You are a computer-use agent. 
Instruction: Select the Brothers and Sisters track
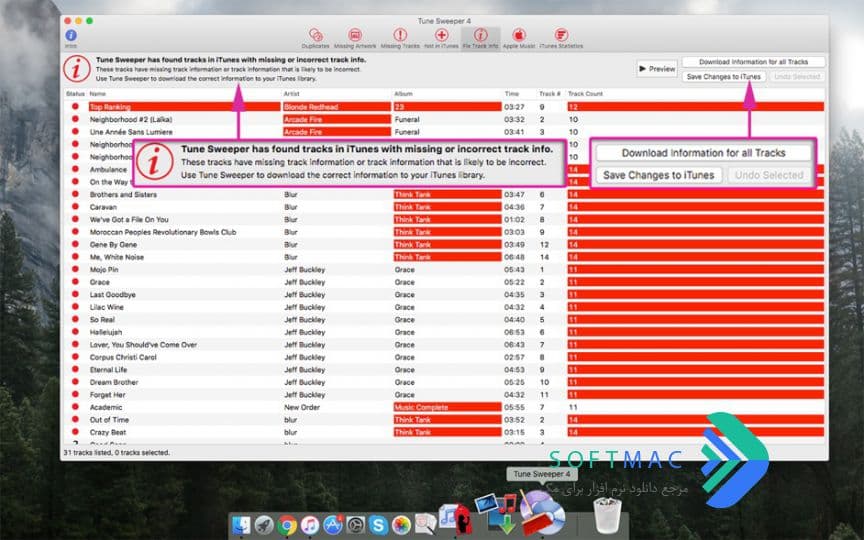click(123, 195)
